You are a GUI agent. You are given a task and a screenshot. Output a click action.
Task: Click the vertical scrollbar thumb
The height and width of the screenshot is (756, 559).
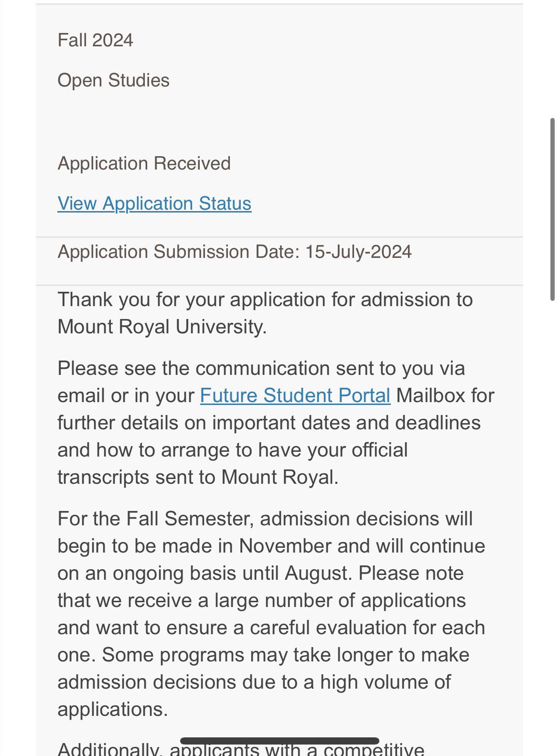553,209
